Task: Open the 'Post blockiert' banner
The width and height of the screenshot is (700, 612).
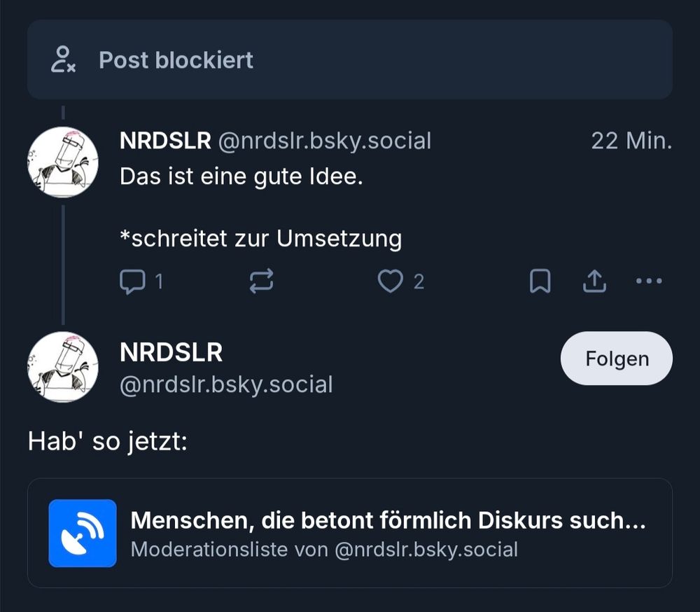Action: [x=350, y=60]
